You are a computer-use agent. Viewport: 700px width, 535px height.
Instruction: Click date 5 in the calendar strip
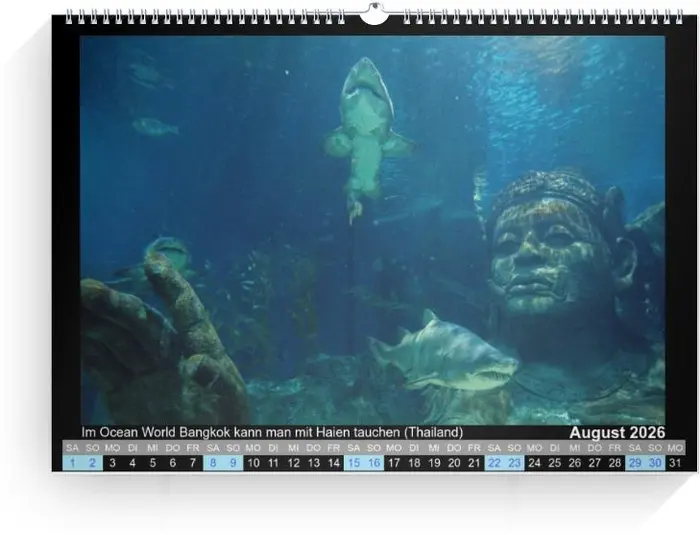(x=153, y=463)
